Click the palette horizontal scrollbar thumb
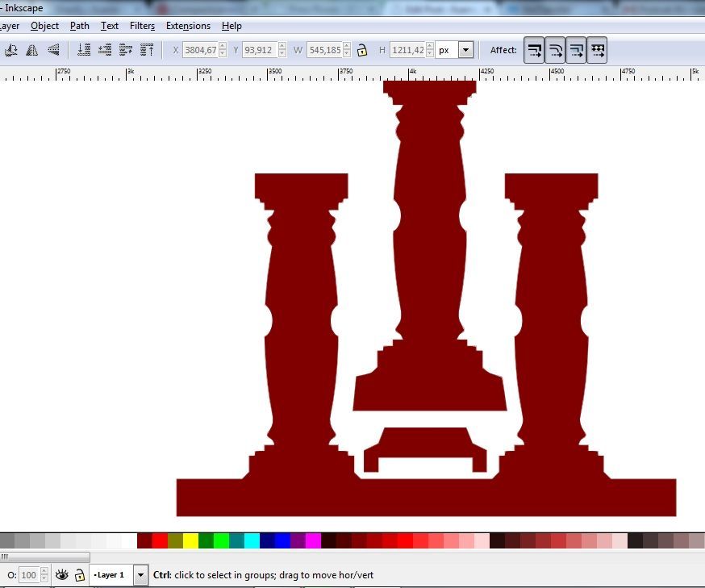This screenshot has width=705, height=588. click(45, 557)
